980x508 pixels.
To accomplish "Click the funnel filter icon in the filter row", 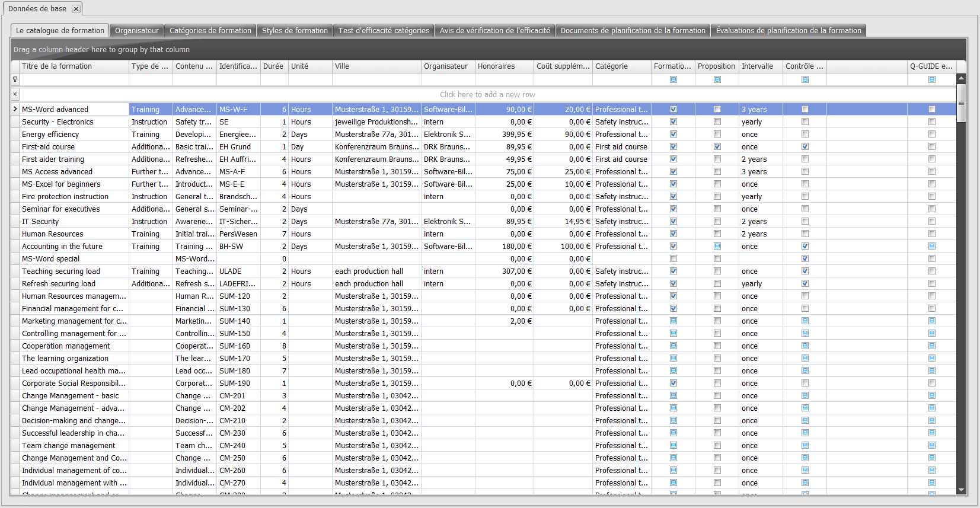I will coord(15,79).
